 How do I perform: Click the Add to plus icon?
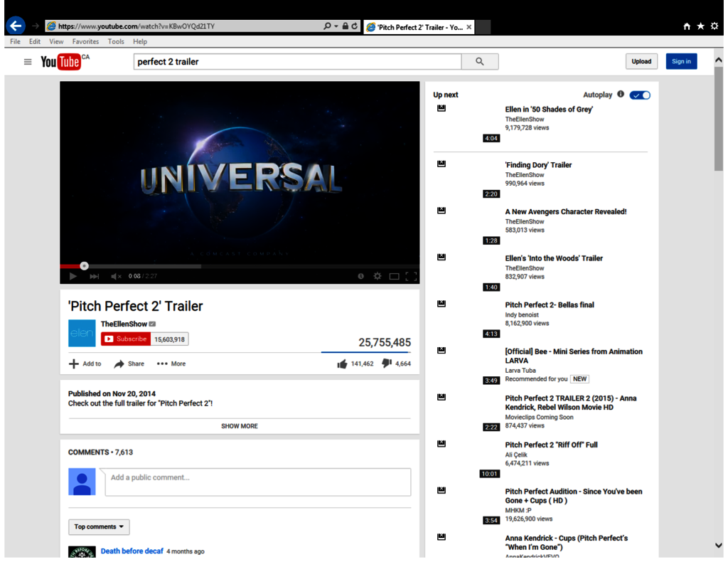pos(74,364)
